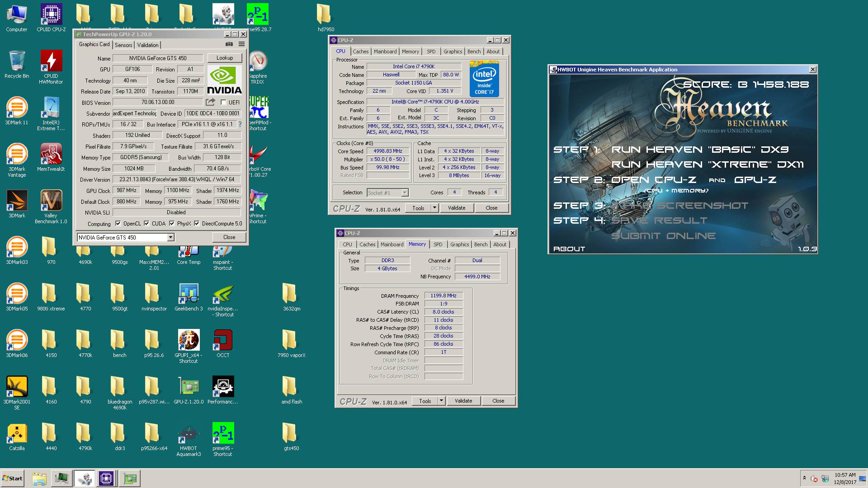Open Intel Extreme Tuning utility icon
The height and width of the screenshot is (488, 868).
51,114
